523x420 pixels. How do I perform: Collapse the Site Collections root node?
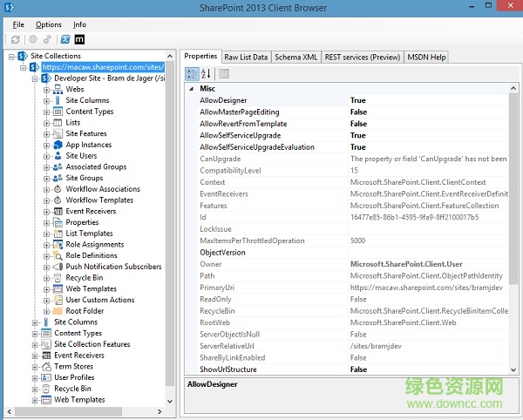point(10,57)
